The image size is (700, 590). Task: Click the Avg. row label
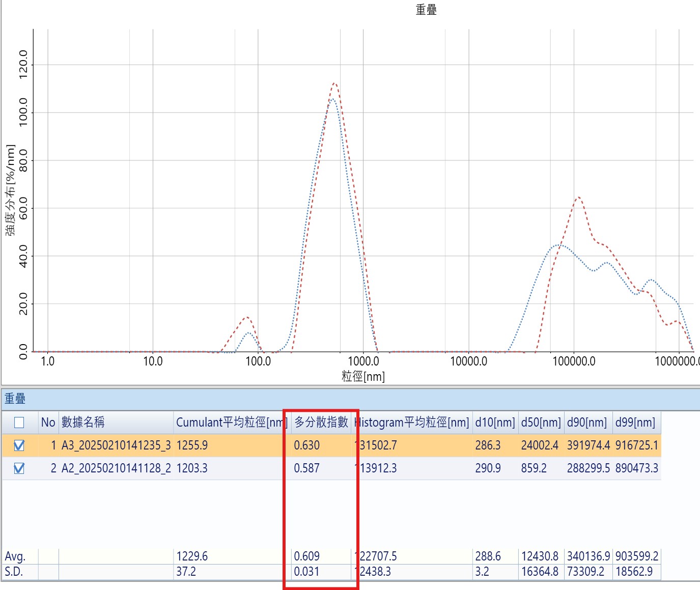click(15, 556)
